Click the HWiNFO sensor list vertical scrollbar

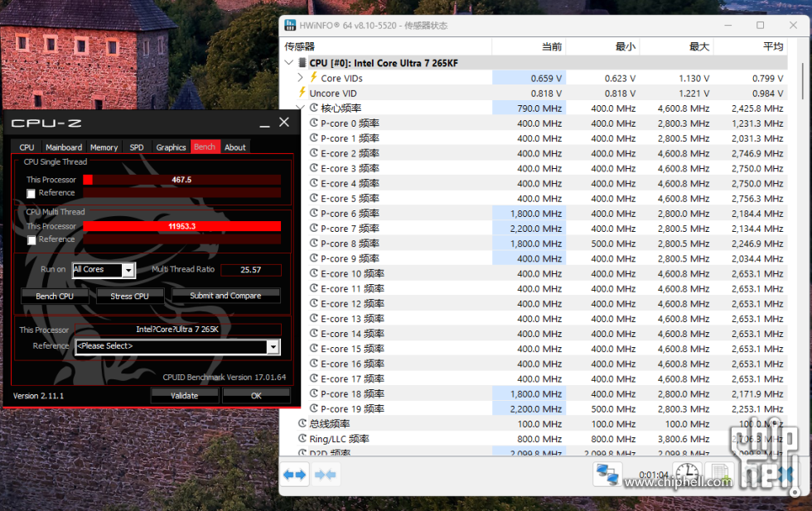pyautogui.click(x=803, y=83)
